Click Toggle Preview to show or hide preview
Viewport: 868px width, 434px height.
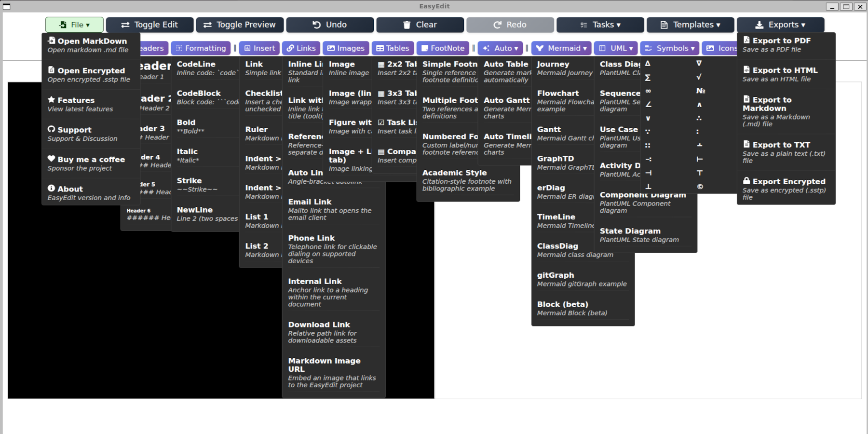point(240,25)
